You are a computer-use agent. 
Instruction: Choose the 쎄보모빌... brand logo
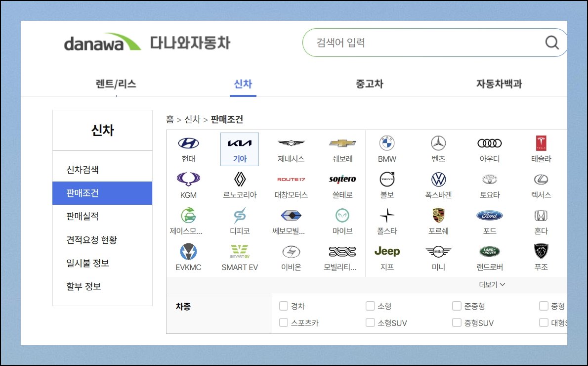click(x=291, y=215)
